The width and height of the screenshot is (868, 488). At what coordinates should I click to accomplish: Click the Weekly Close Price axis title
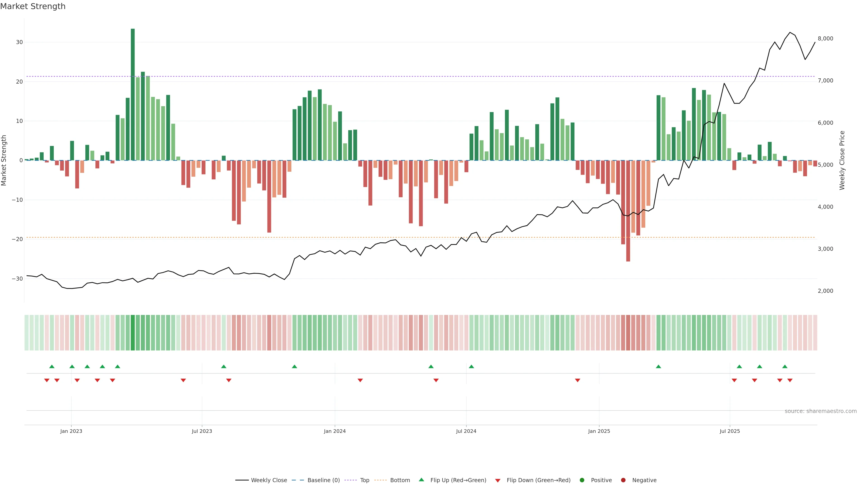842,160
